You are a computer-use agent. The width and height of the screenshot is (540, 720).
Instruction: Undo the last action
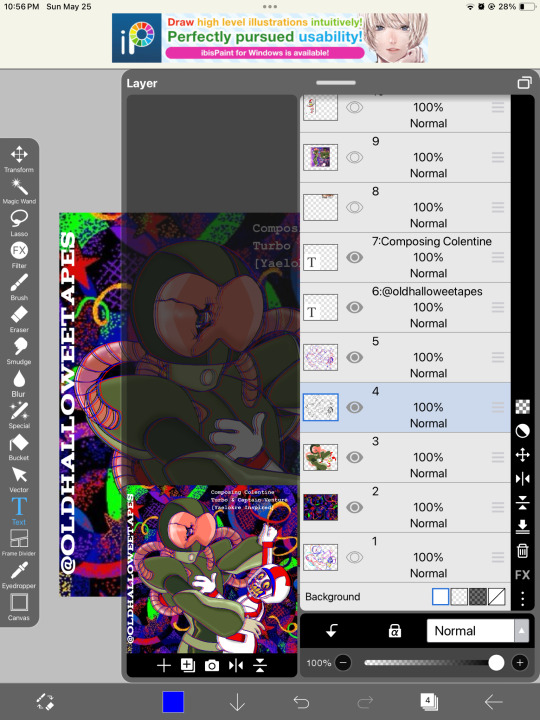coord(301,702)
